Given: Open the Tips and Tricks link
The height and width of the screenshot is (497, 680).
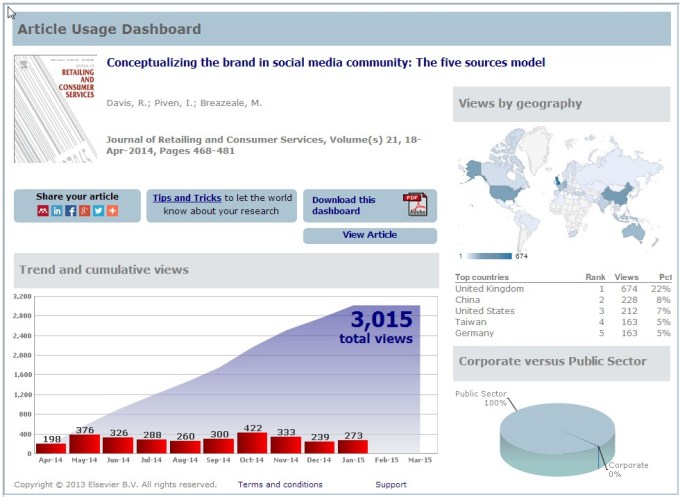Looking at the screenshot, I should tap(186, 198).
